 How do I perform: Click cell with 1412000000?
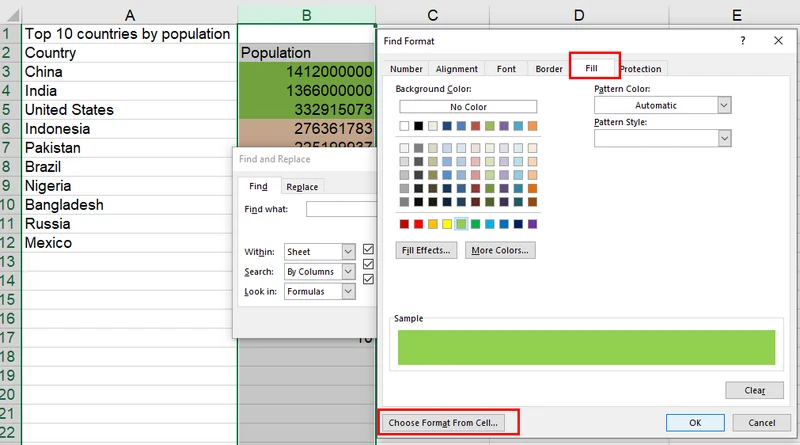pyautogui.click(x=306, y=72)
